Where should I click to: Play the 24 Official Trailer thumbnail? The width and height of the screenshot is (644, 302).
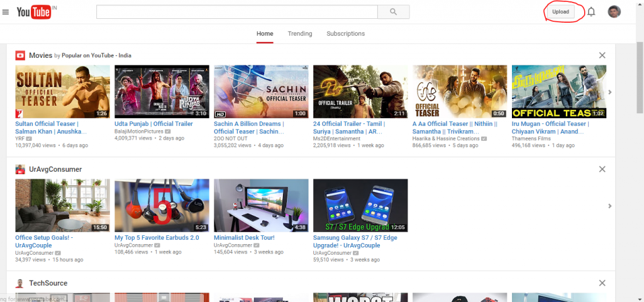tap(360, 92)
